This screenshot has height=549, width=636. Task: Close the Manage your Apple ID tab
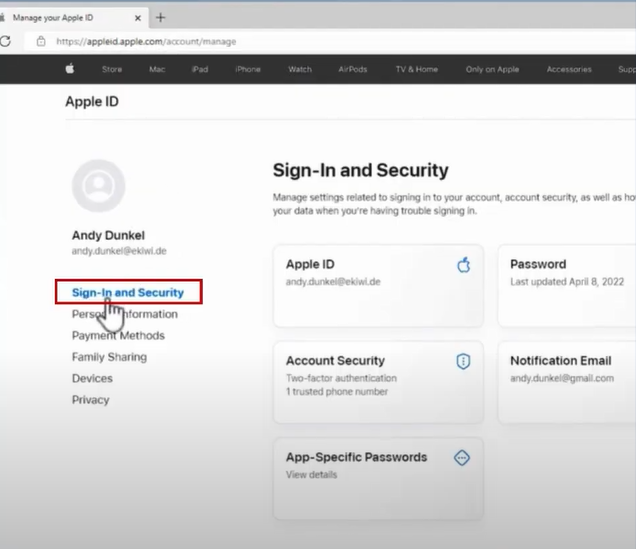[x=138, y=18]
